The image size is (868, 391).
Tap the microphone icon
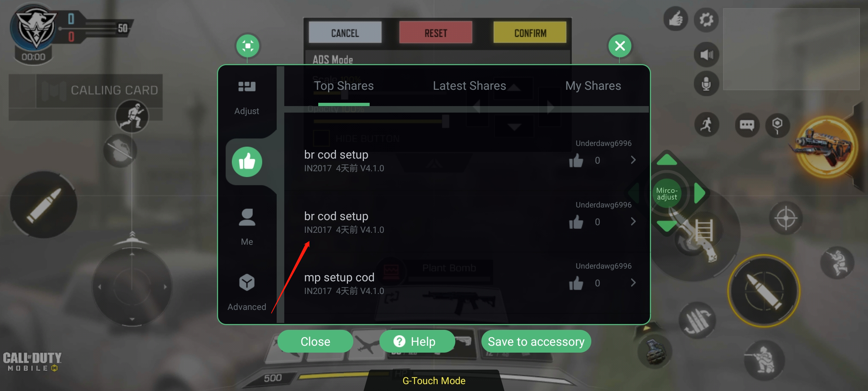706,84
